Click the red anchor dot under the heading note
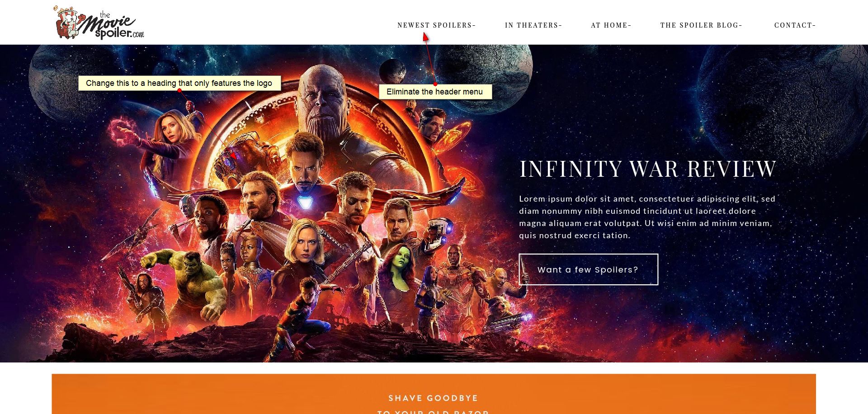 click(x=179, y=90)
